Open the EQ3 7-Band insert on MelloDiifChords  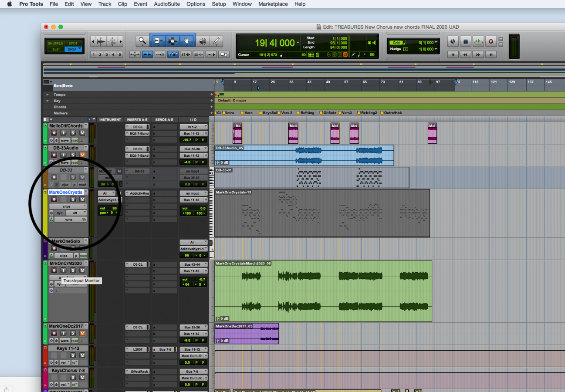coord(138,133)
